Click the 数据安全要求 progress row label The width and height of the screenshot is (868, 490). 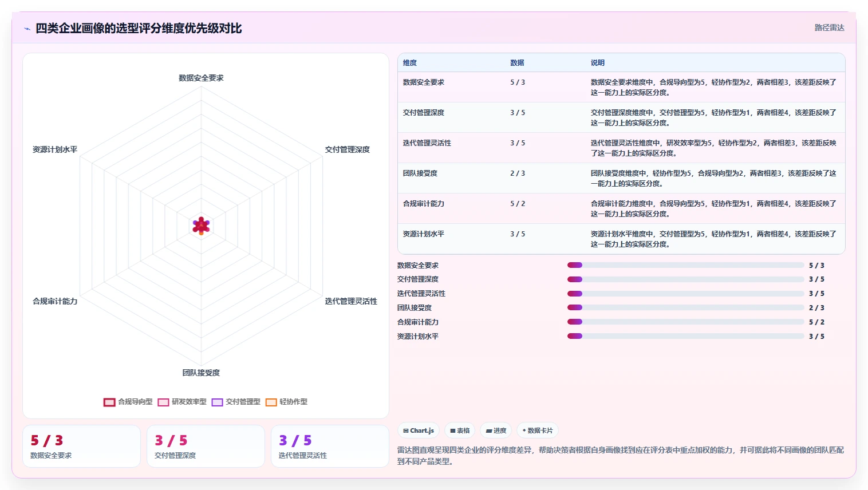(x=418, y=266)
